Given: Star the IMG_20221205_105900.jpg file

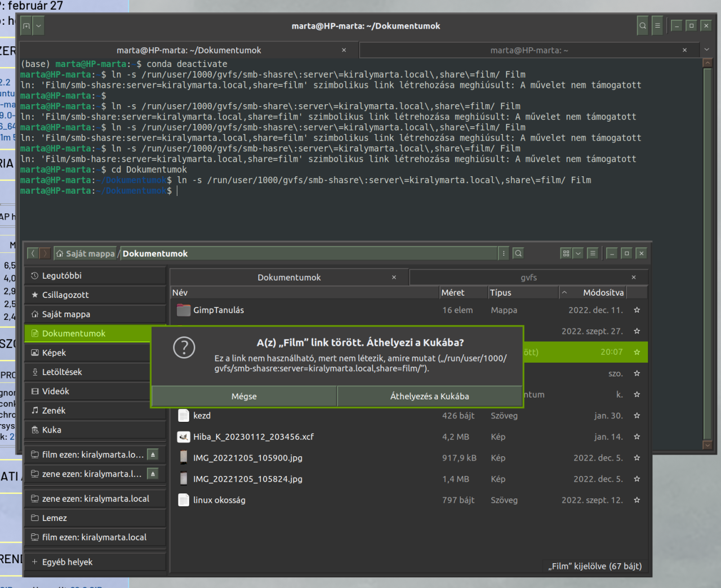Looking at the screenshot, I should click(x=637, y=458).
